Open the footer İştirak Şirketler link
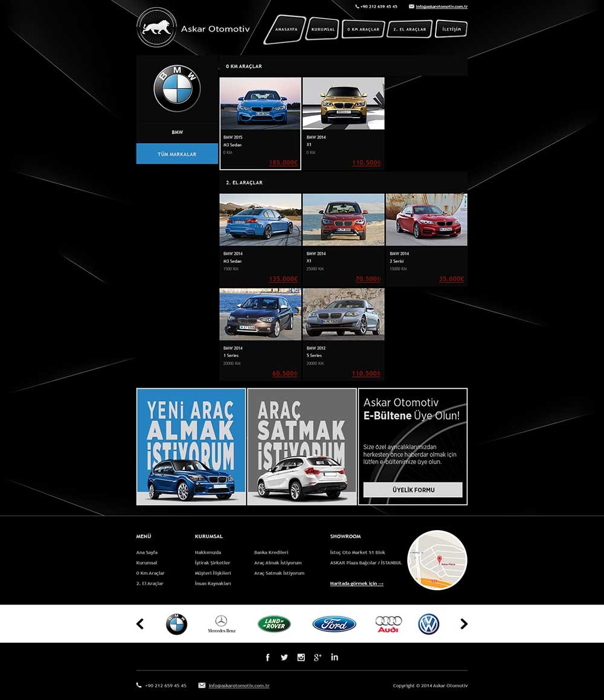Image resolution: width=604 pixels, height=700 pixels. pos(212,562)
